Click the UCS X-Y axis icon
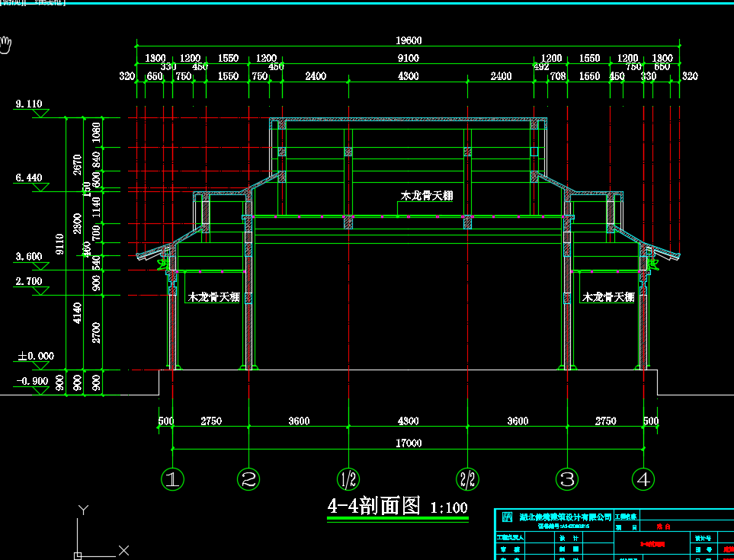Image resolution: width=734 pixels, height=560 pixels. [102, 533]
